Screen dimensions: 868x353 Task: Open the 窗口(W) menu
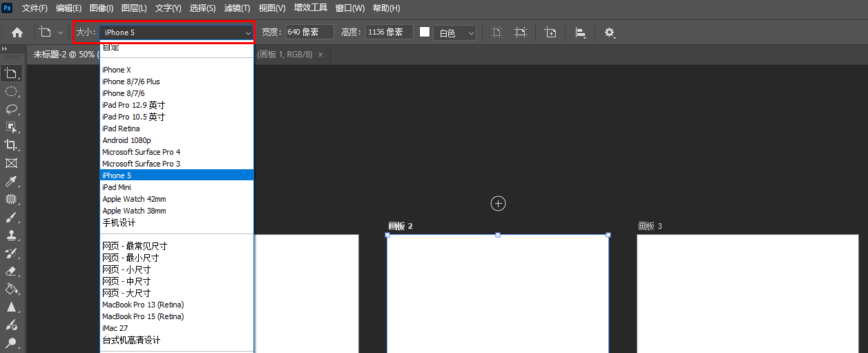(x=350, y=8)
